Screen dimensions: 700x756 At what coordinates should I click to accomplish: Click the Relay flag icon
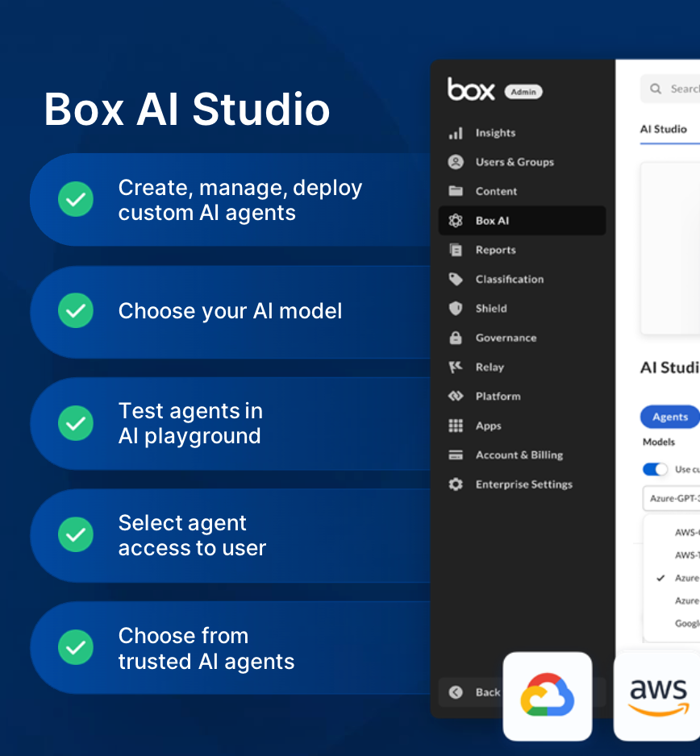click(456, 368)
